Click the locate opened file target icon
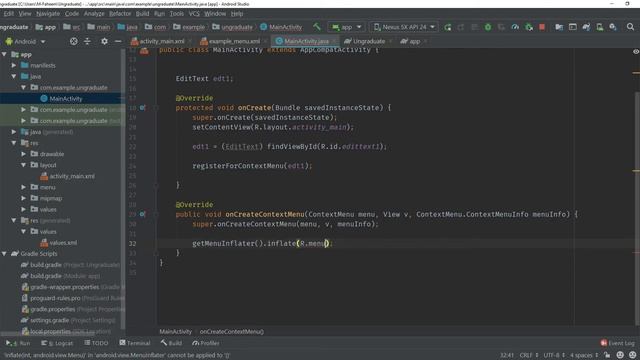The height and width of the screenshot is (360, 640). click(73, 41)
